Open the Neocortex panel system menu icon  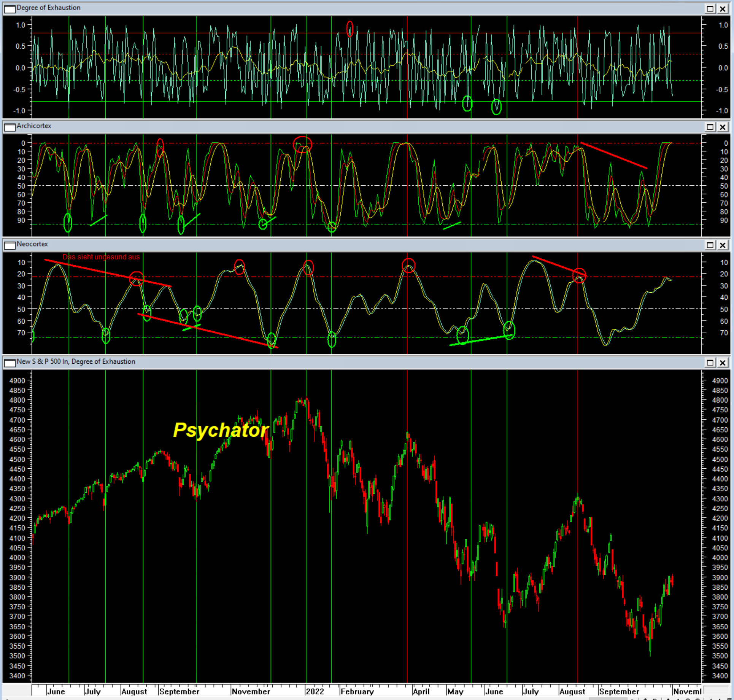tap(10, 245)
